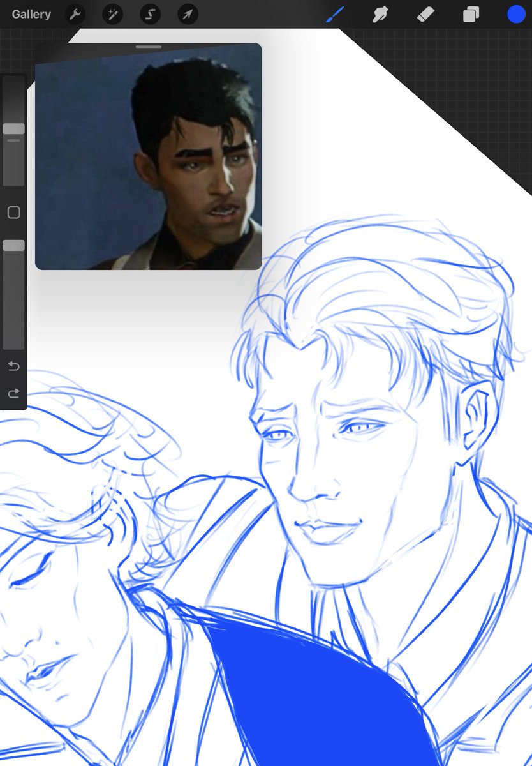Undo the last stroke
The width and height of the screenshot is (532, 766).
click(x=13, y=366)
